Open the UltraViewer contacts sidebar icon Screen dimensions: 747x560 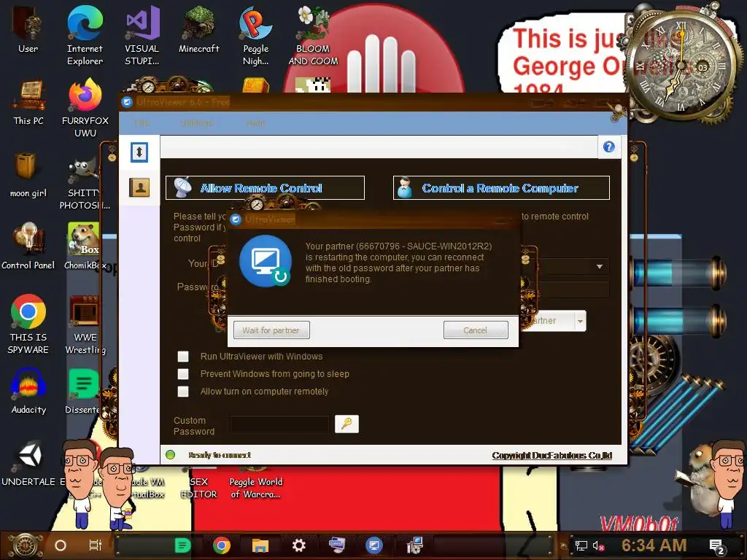pyautogui.click(x=139, y=187)
